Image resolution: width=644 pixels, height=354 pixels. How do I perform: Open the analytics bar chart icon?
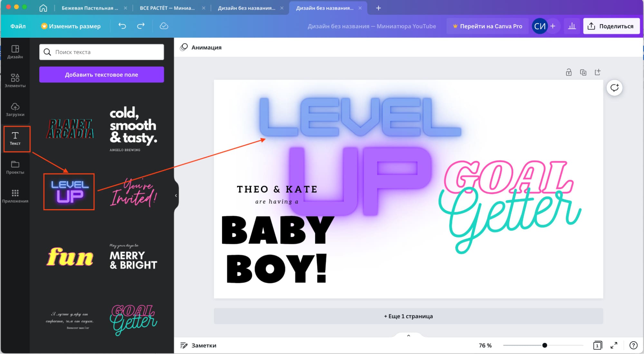click(x=572, y=26)
